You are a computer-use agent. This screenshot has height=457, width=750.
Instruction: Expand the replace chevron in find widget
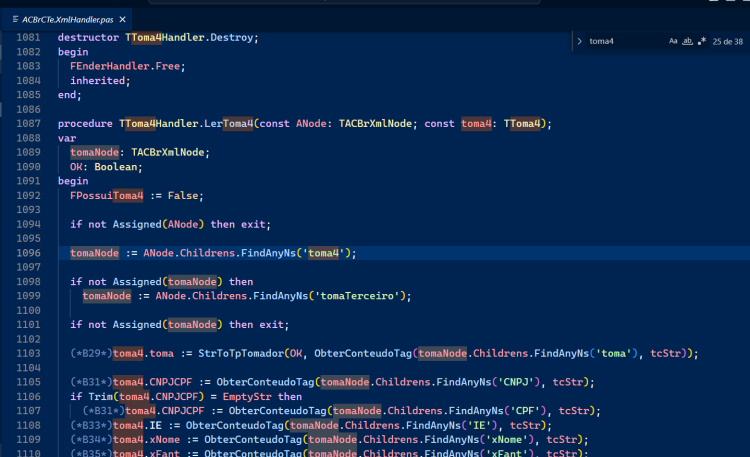point(579,41)
